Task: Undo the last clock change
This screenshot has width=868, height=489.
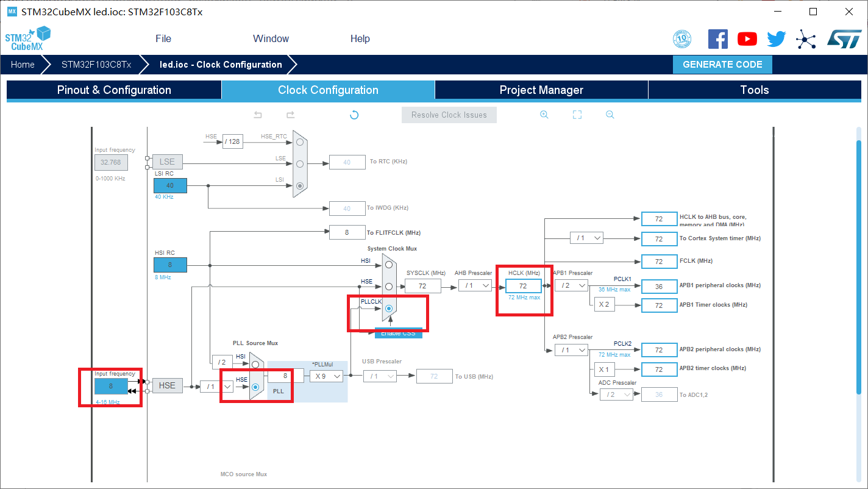Action: (258, 115)
